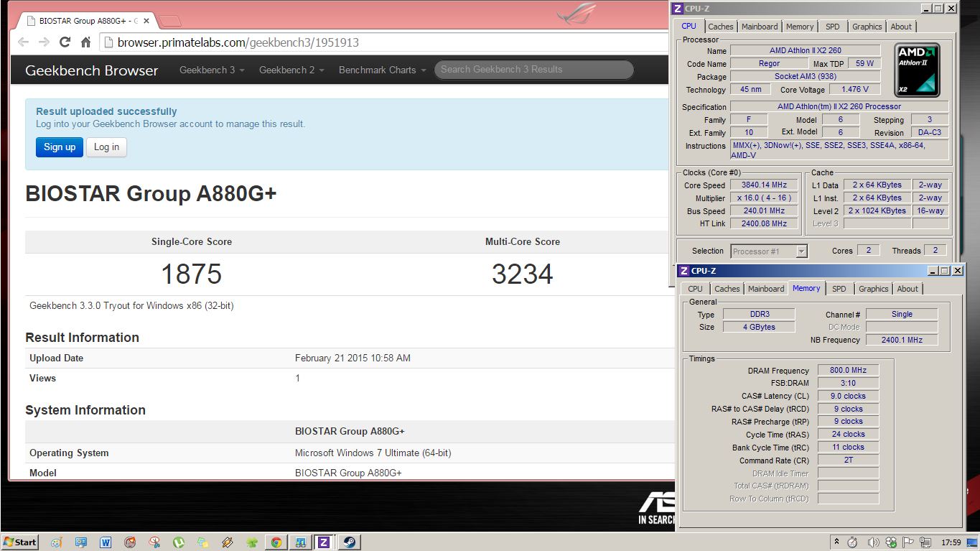Open a new browser tab
This screenshot has height=551, width=980.
point(169,20)
